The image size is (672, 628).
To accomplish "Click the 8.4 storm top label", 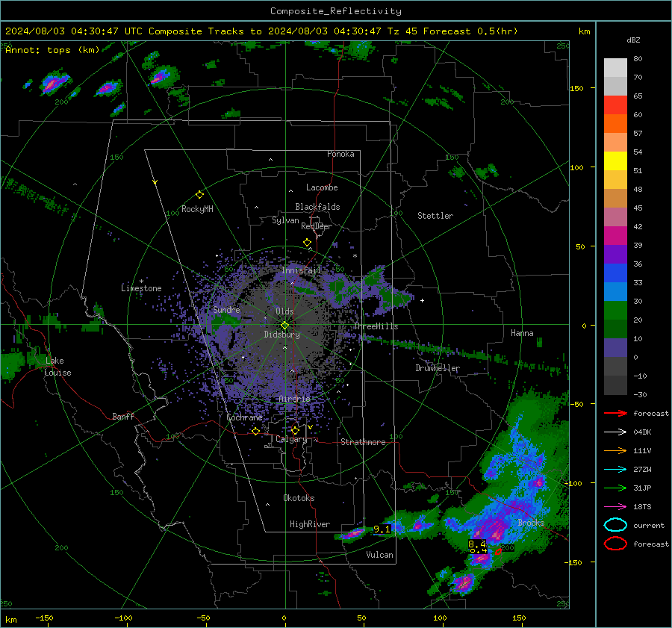I will [477, 544].
